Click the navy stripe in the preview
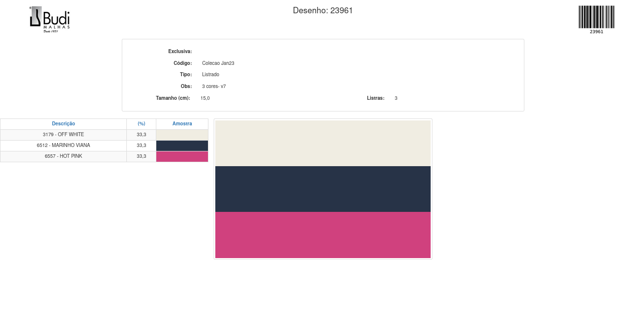 [322, 189]
